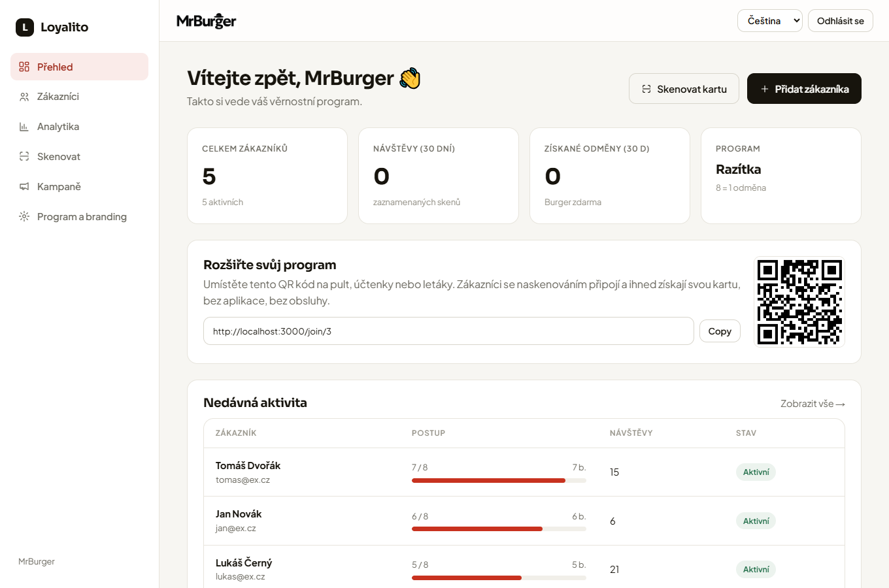This screenshot has width=889, height=588.
Task: Click email lukas@ex.cz
Action: 241,577
